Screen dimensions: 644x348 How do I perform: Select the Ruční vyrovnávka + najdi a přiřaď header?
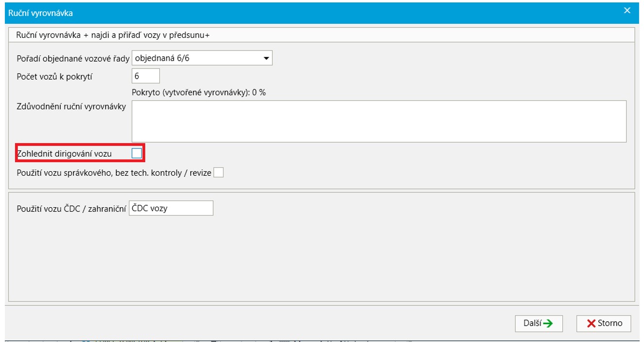(x=116, y=35)
